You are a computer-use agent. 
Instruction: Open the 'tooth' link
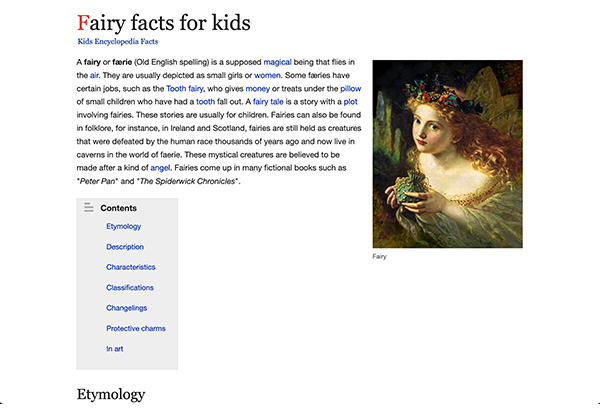click(x=205, y=102)
